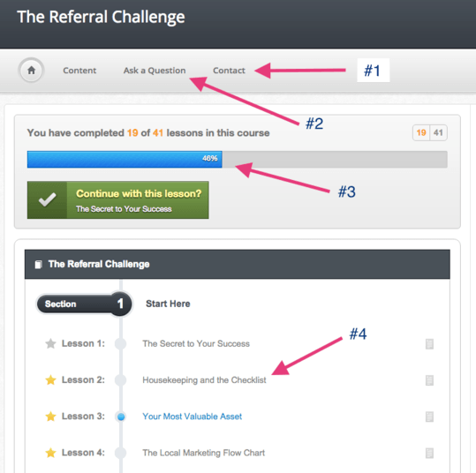
Task: Open the Ask a Question menu item
Action: [155, 71]
